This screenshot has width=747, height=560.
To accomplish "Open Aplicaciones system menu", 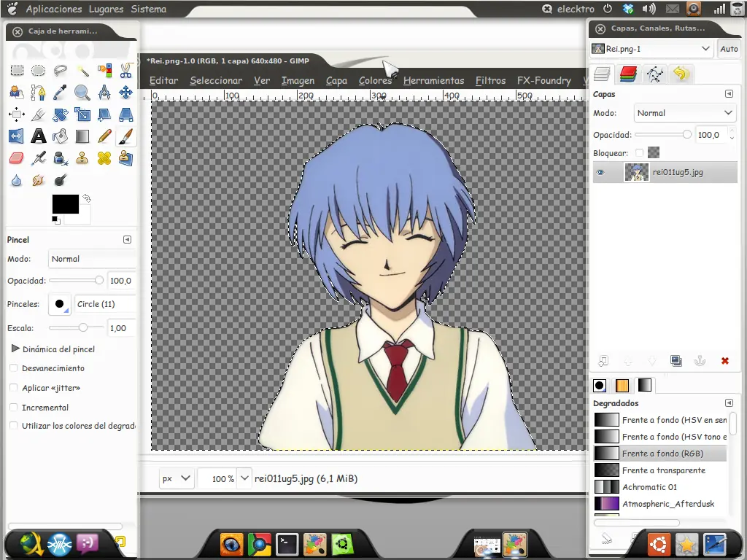I will [x=53, y=9].
